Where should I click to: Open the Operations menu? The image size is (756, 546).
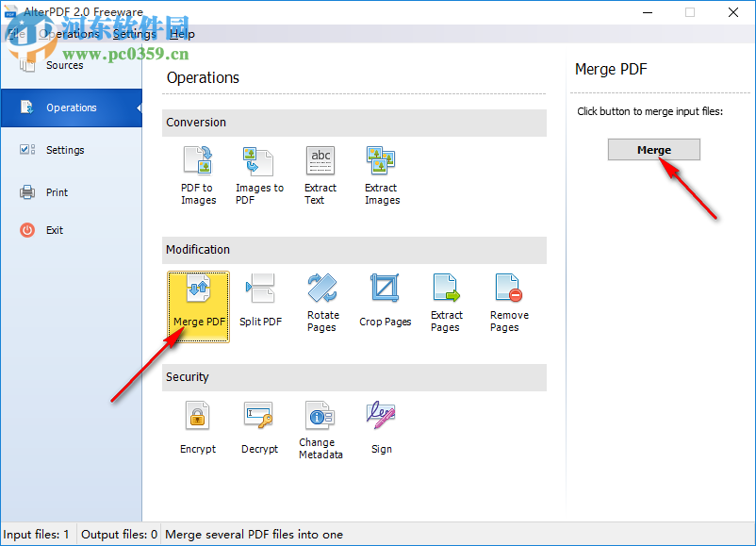(69, 34)
